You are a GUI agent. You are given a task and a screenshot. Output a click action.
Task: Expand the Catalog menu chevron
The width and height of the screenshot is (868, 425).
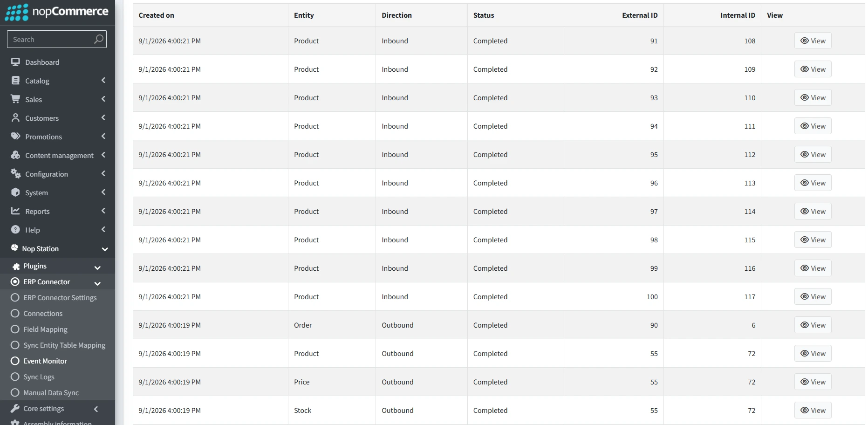click(103, 80)
